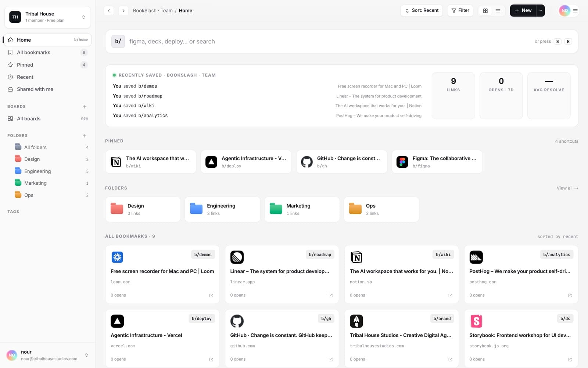
Task: Open Recent in the sidebar
Action: pyautogui.click(x=47, y=77)
